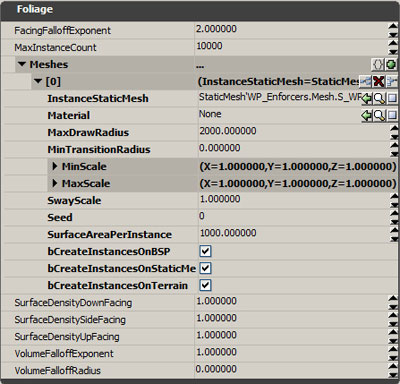The width and height of the screenshot is (400, 384).
Task: Toggle bCreateInstancesOnStaticMesh checkbox
Action: click(205, 268)
